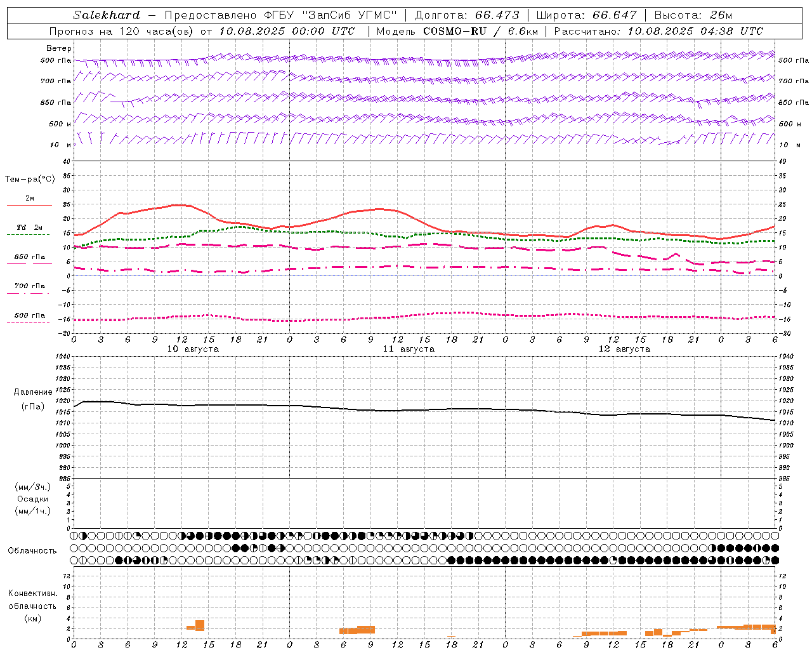The image size is (812, 650).
Task: Select the (мм/3ч.) precipitation unit label
Action: [33, 487]
